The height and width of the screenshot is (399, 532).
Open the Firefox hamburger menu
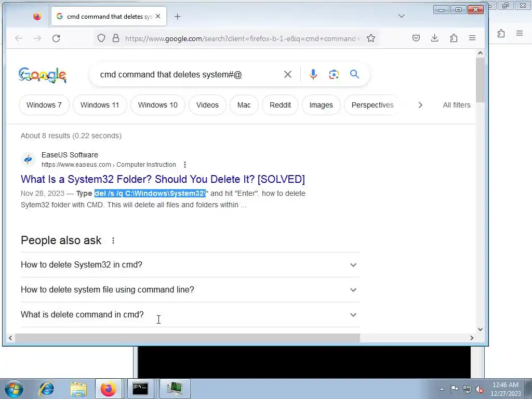pos(472,38)
